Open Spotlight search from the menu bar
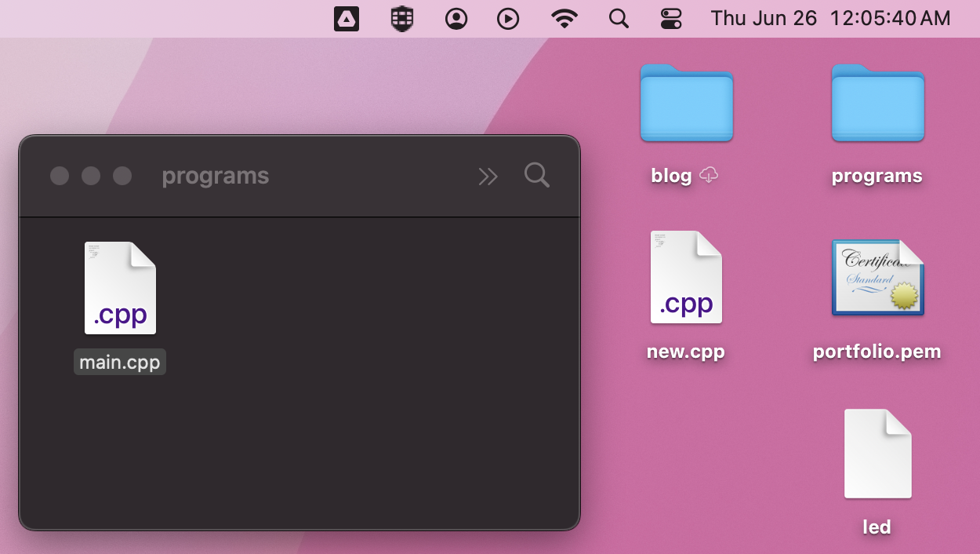This screenshot has width=980, height=554. pyautogui.click(x=619, y=18)
